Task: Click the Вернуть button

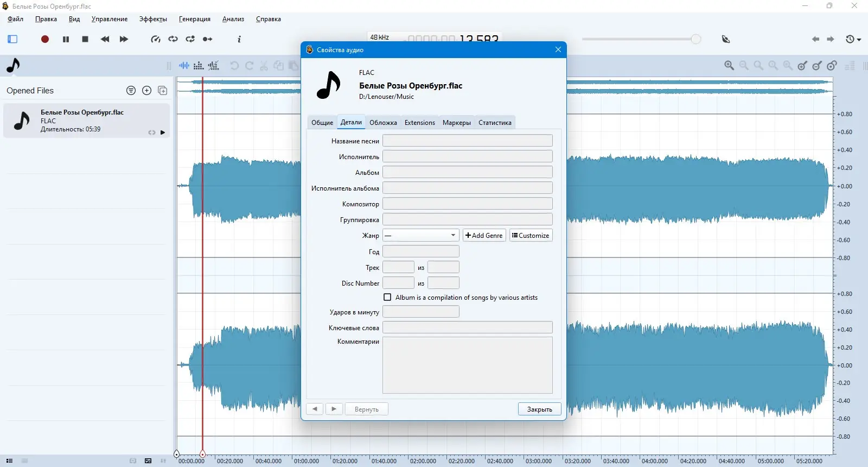Action: [x=367, y=409]
